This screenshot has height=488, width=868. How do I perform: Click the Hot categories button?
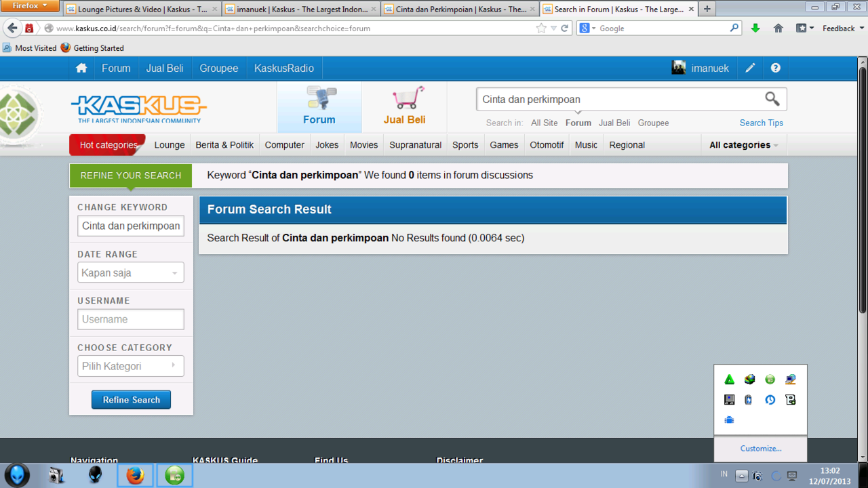pyautogui.click(x=108, y=145)
